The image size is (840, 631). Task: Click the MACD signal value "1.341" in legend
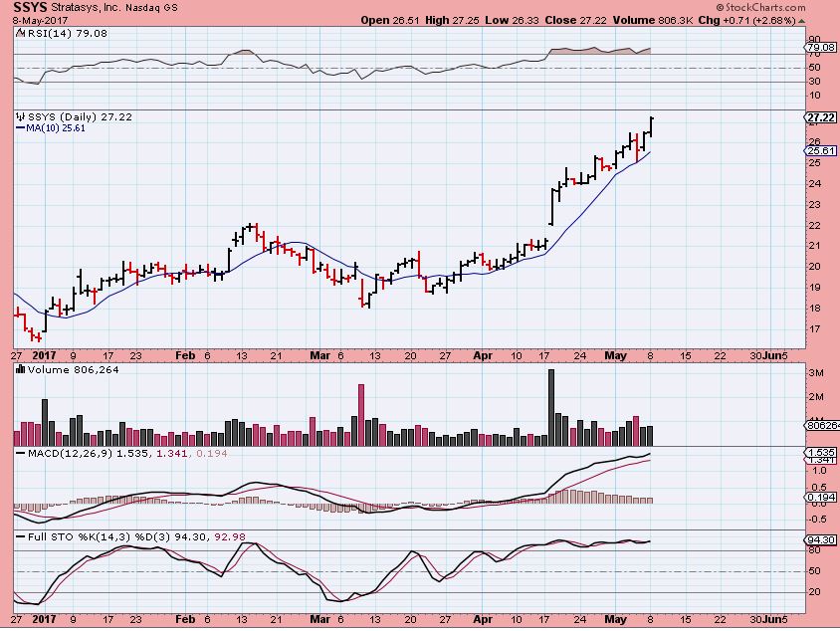172,453
